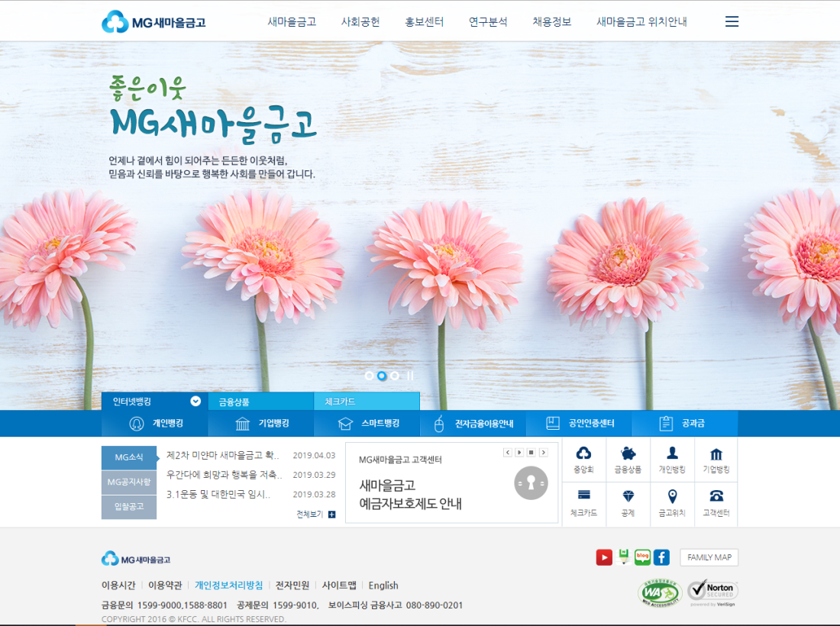
Task: Open the 개인뱅킹 person icon in quick grid
Action: click(672, 460)
